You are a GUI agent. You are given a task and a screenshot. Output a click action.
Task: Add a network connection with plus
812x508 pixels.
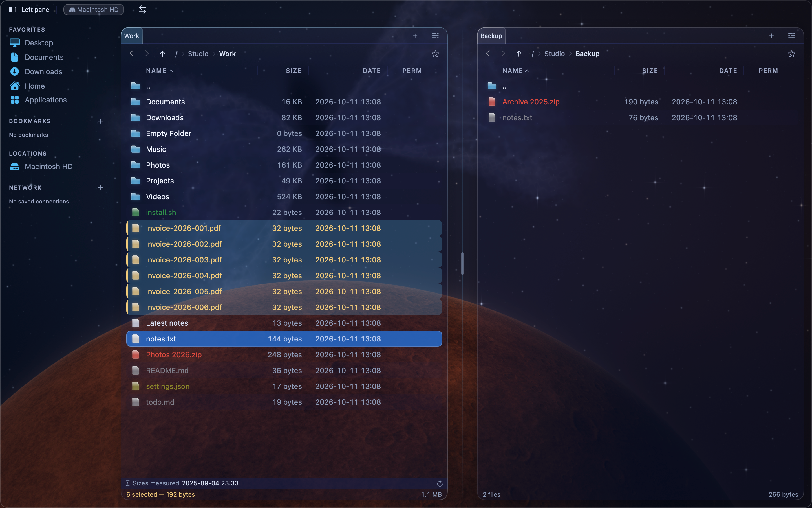coord(100,187)
